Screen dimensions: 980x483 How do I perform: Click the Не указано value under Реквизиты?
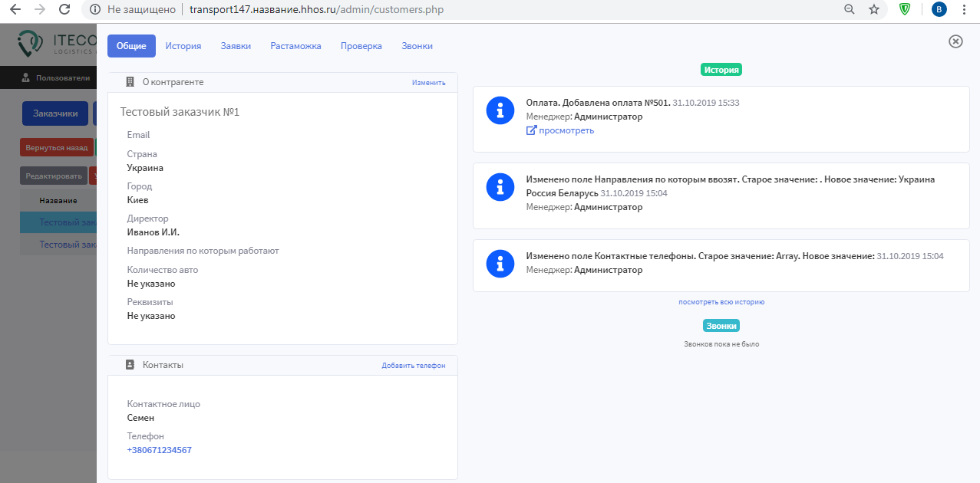(151, 316)
